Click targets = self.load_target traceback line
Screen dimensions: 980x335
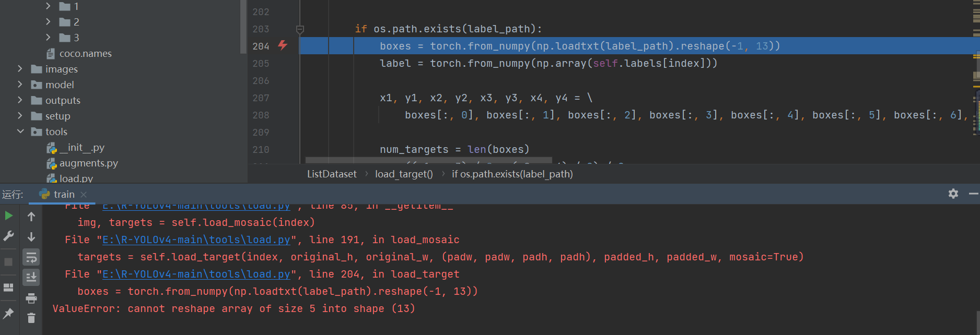click(440, 257)
